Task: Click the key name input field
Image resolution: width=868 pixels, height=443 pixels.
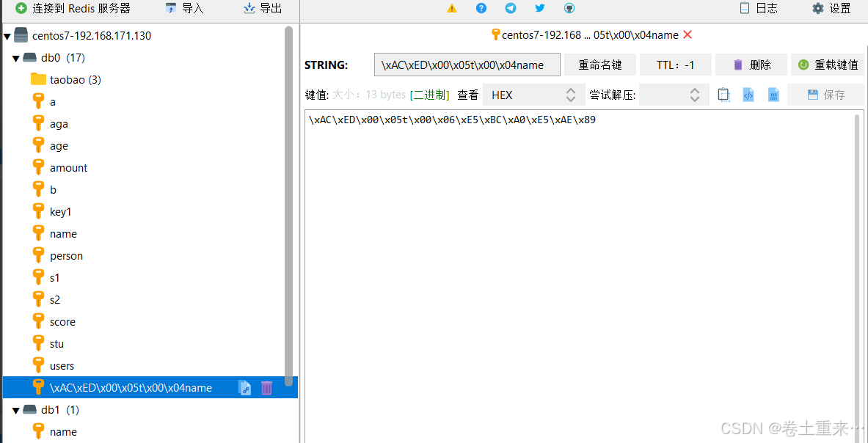Action: 467,65
